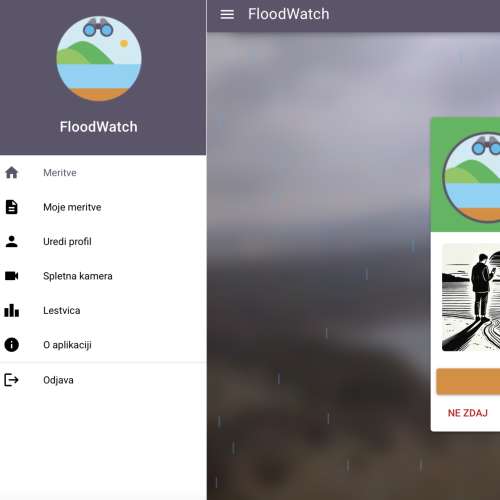Image resolution: width=500 pixels, height=500 pixels.
Task: Go to Uredi profil
Action: (103, 241)
